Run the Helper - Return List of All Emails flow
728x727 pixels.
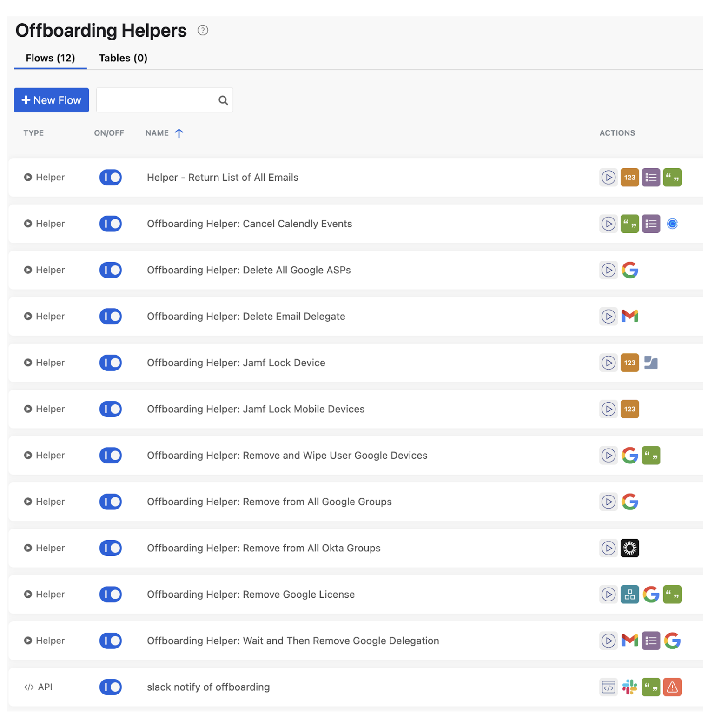pyautogui.click(x=608, y=177)
